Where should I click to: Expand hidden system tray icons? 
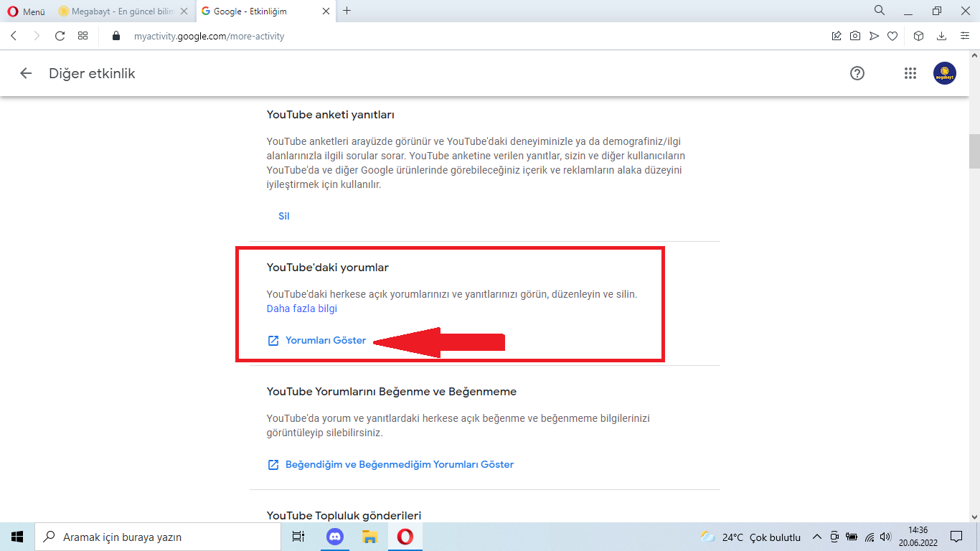coord(816,537)
